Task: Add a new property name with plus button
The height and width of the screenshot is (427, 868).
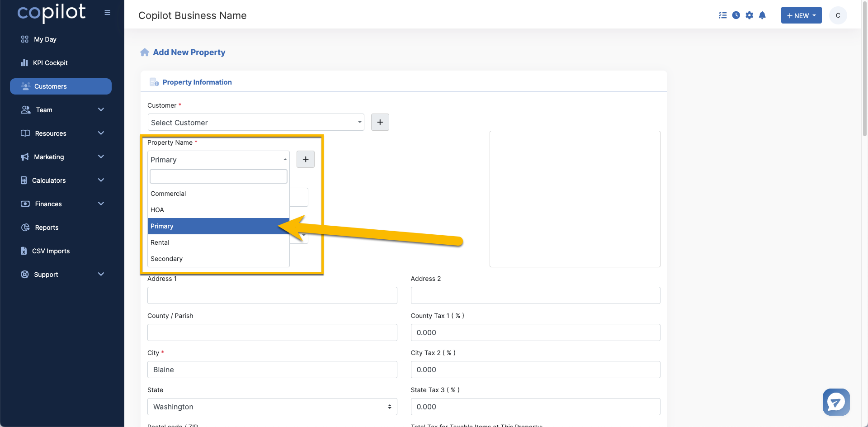Action: click(x=306, y=159)
